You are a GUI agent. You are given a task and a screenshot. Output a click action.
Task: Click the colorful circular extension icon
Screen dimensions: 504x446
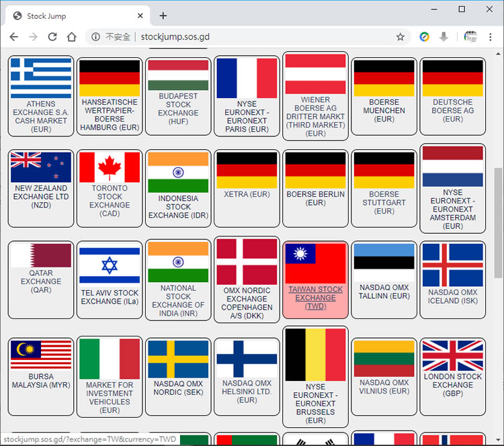point(424,37)
